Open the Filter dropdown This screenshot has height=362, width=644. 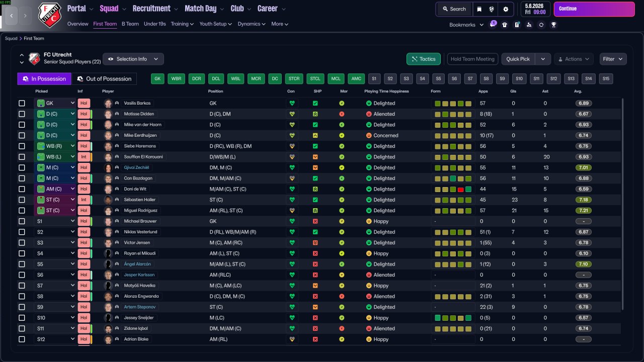(x=613, y=59)
